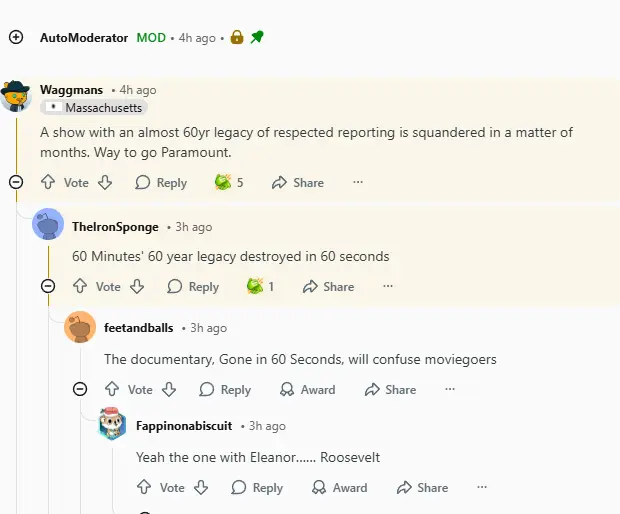Open more options on Waggmans' comment

point(358,183)
